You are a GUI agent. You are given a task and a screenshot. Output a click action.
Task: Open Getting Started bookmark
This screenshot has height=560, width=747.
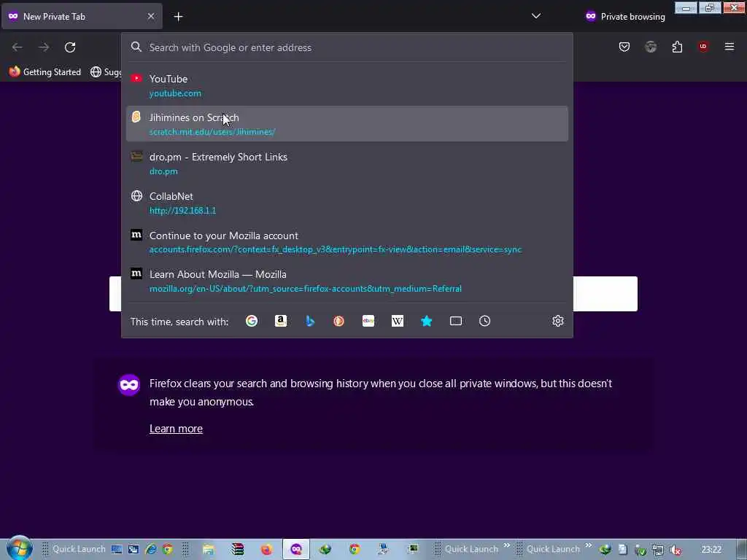(45, 72)
